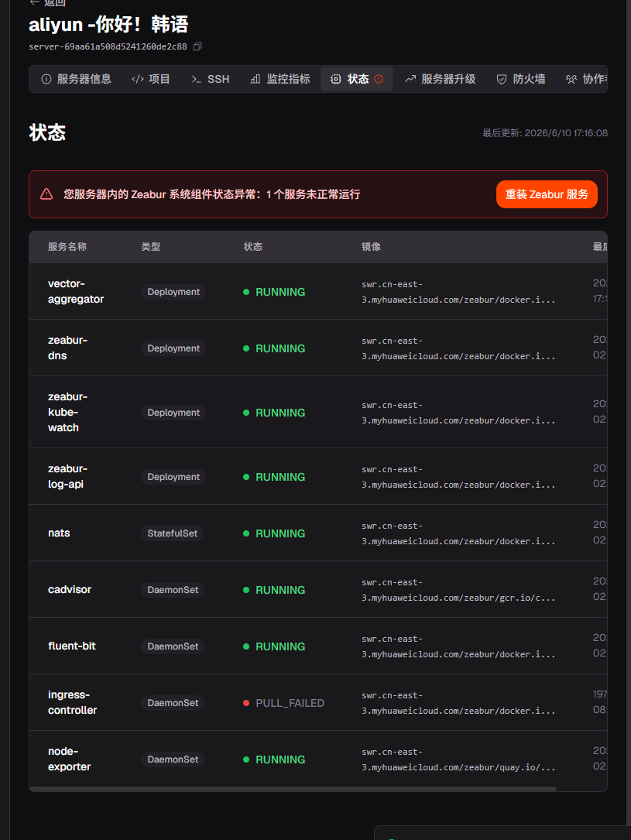The height and width of the screenshot is (840, 631).
Task: Select the zeabur-kube-watch service name
Action: [x=67, y=412]
